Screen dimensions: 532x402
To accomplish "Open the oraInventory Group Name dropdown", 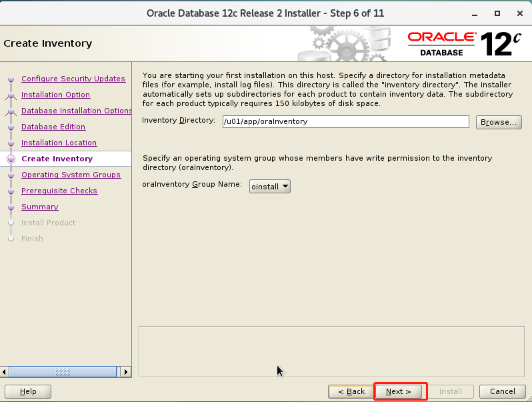I will pos(270,186).
